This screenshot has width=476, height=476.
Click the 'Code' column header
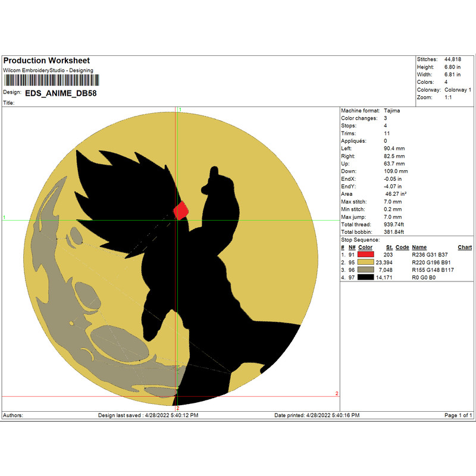pos(402,248)
